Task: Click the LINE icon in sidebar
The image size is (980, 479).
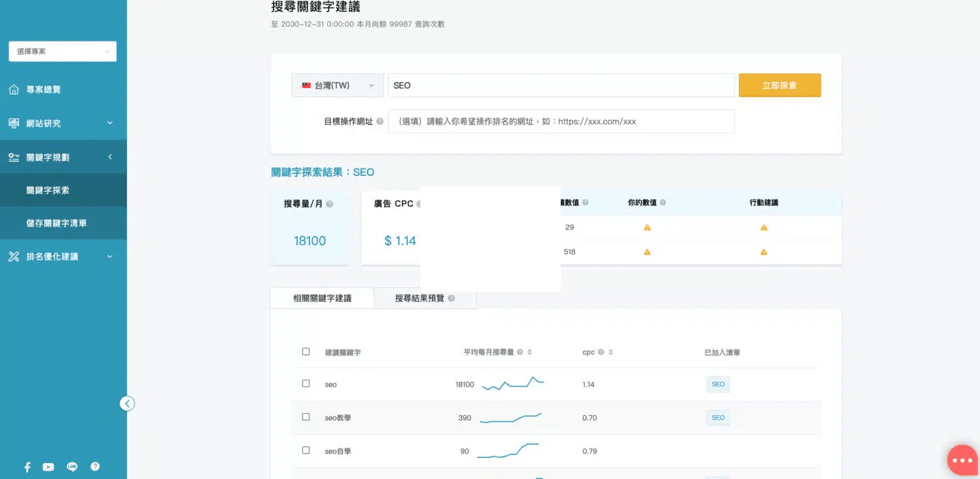Action: (71, 467)
